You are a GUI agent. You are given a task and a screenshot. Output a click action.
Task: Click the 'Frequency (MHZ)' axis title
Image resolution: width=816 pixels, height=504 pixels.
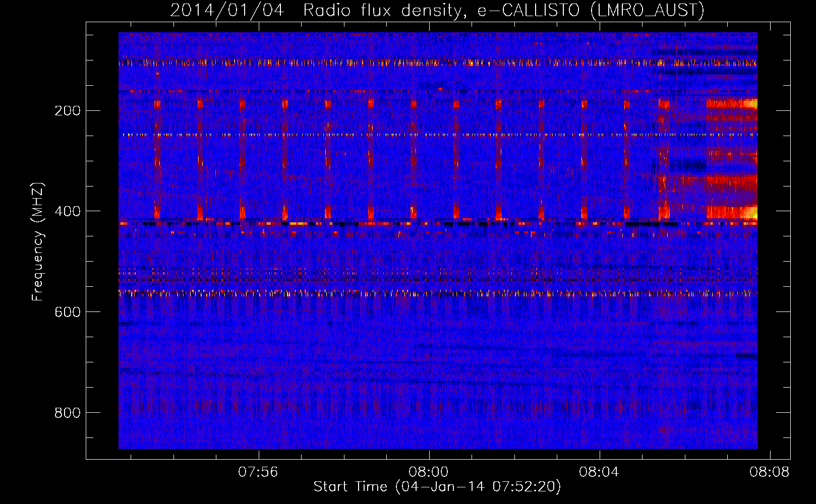click(38, 242)
